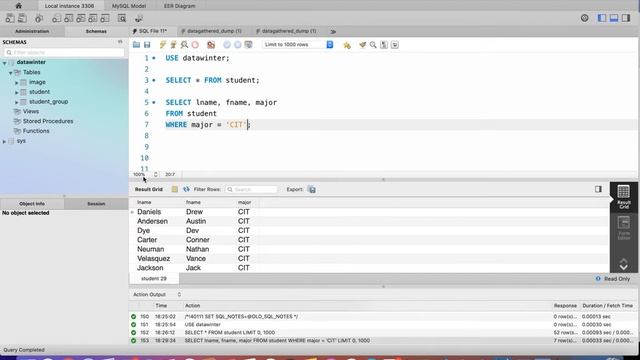Toggle autocommit mode icon
The width and height of the screenshot is (640, 360).
pos(248,45)
